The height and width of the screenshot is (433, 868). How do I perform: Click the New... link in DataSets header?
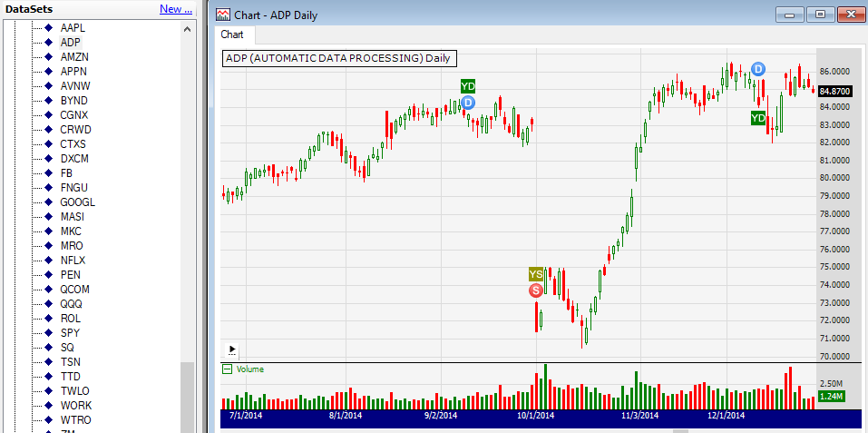[176, 9]
